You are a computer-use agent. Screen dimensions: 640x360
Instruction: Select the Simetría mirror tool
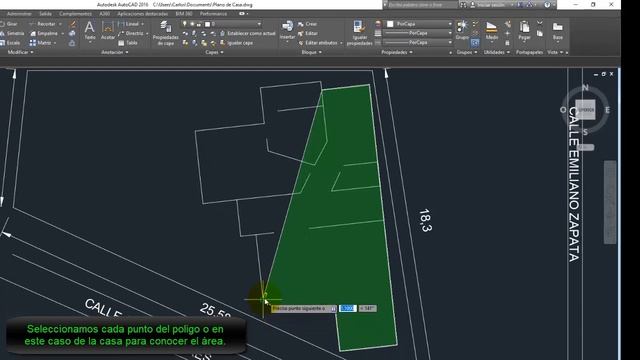coord(12,33)
